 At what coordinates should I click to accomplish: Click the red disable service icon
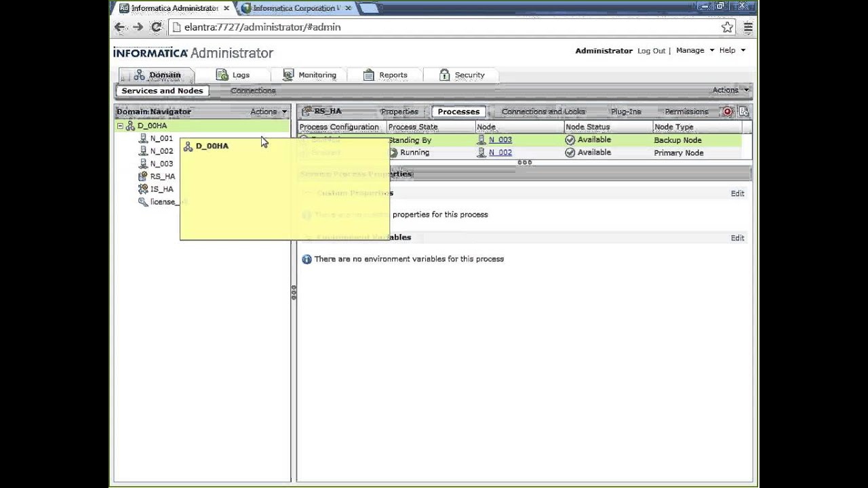[x=728, y=112]
